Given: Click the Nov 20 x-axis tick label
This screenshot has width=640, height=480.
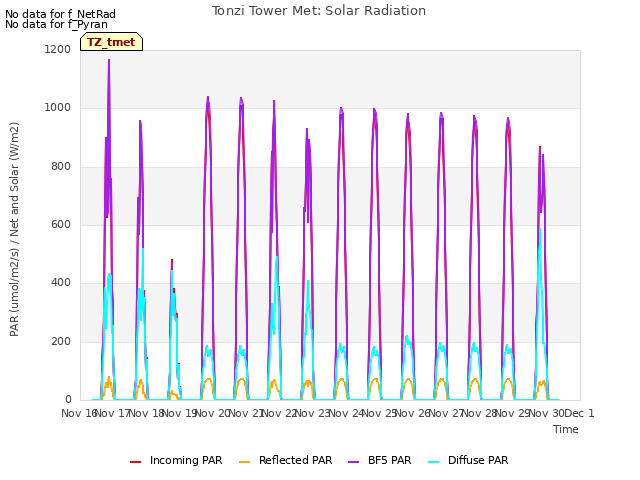Looking at the screenshot, I should coord(213,413).
